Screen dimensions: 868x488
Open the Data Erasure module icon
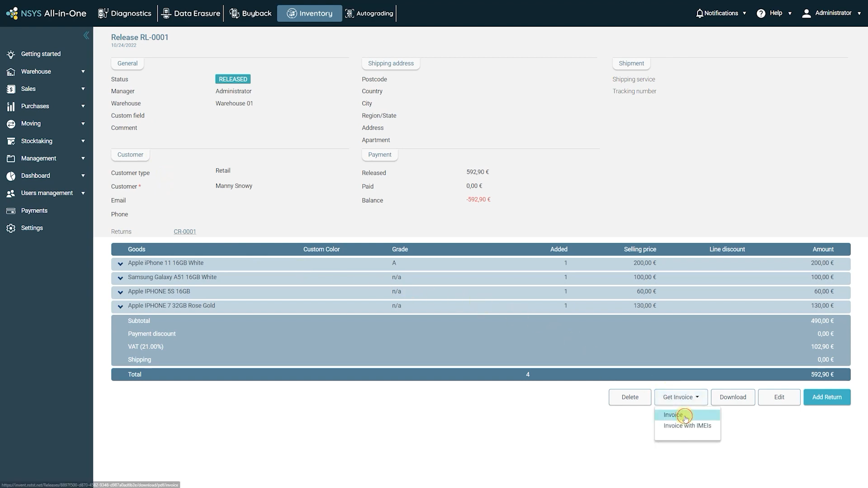pos(166,13)
